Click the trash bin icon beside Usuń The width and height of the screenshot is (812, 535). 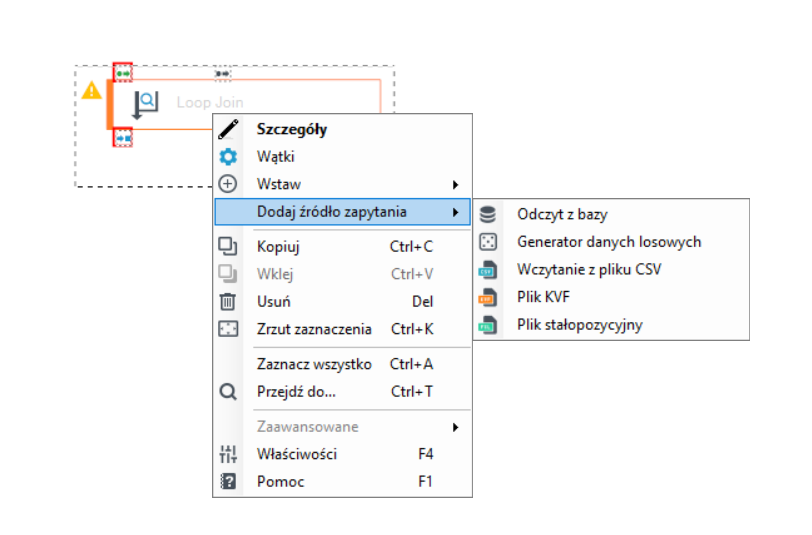click(x=228, y=301)
